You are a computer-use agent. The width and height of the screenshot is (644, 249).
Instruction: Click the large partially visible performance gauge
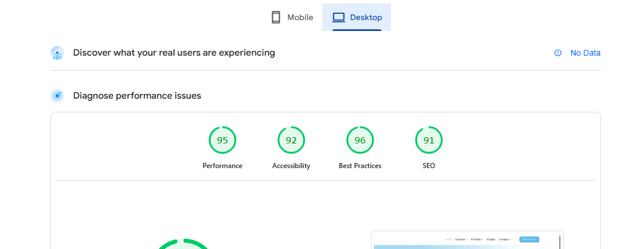(x=184, y=244)
